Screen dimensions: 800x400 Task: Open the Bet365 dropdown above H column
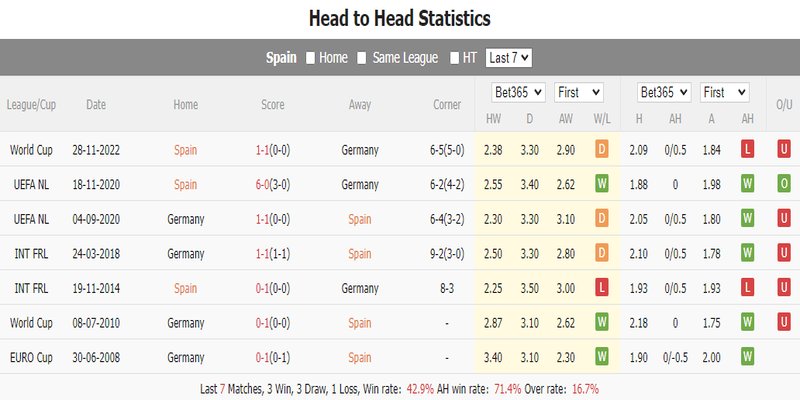(x=664, y=92)
